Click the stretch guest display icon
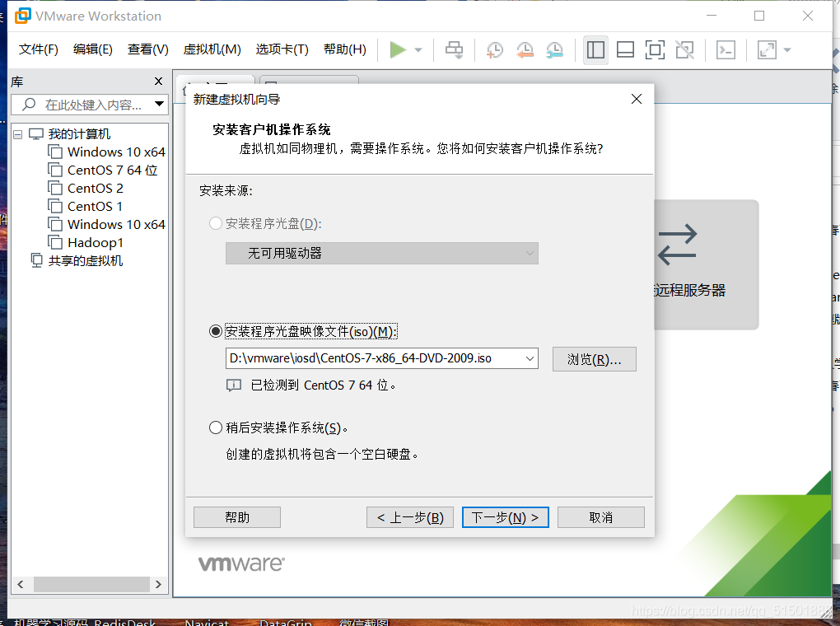 tap(768, 50)
